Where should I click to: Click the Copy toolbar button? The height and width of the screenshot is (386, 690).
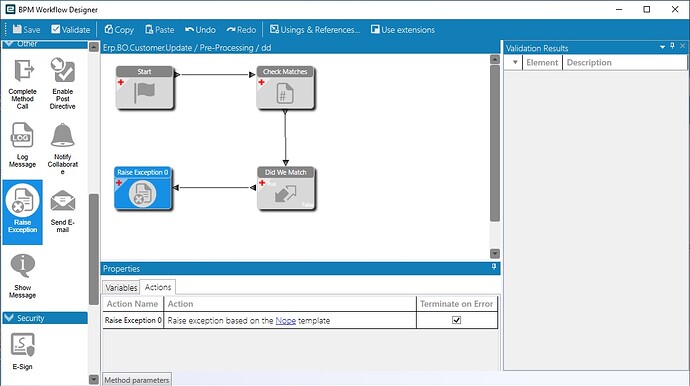coord(119,29)
